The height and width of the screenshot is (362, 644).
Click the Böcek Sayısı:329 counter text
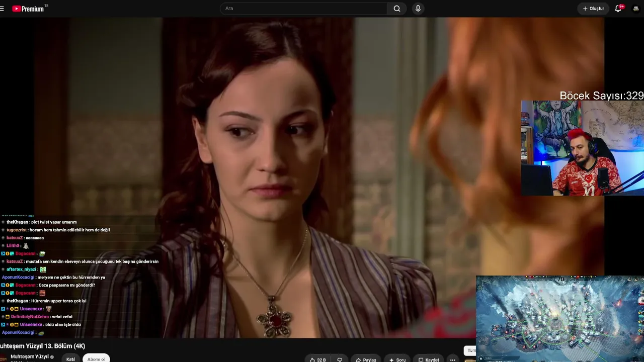[x=602, y=96]
